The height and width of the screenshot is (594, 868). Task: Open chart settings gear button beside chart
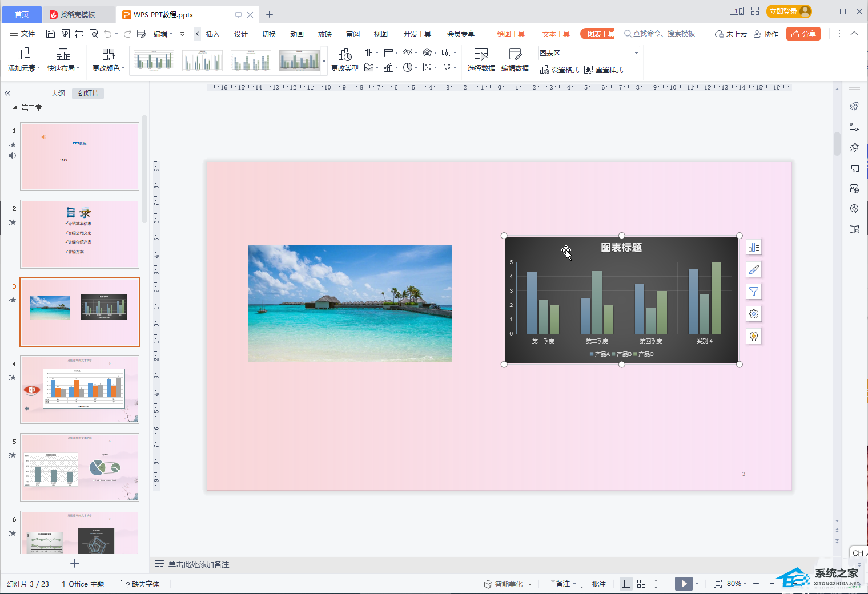coord(754,314)
